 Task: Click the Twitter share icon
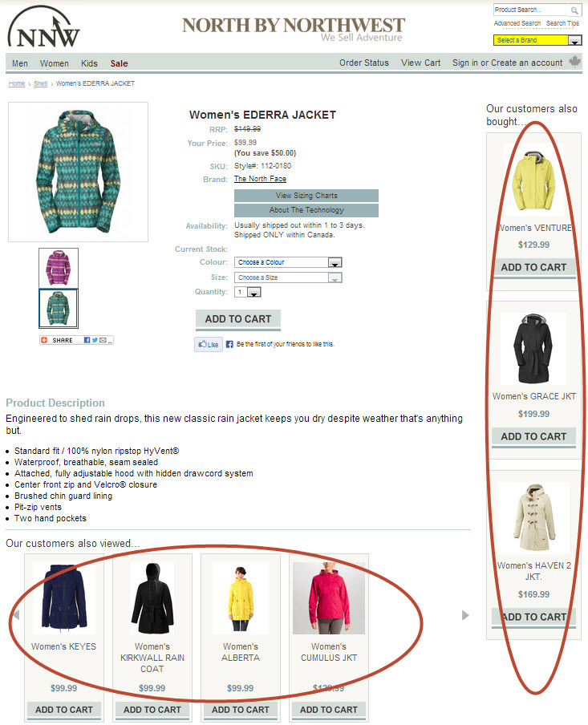point(95,340)
